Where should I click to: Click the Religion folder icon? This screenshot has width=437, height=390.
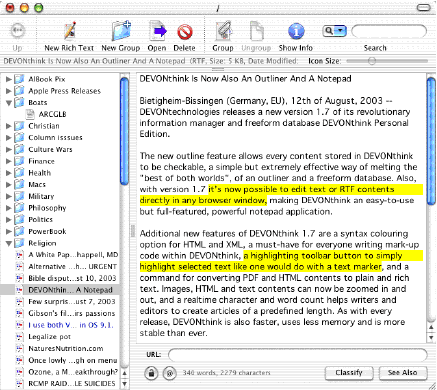[19, 243]
